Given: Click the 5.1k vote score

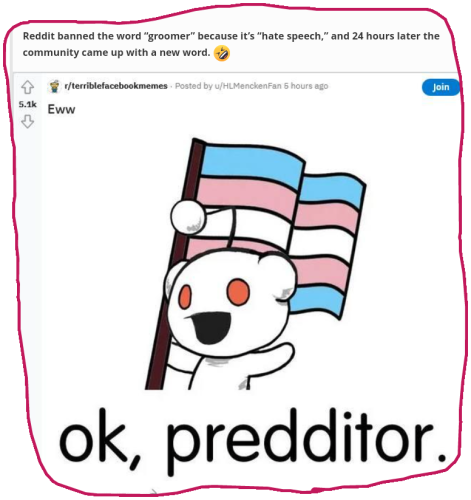Looking at the screenshot, I should coord(27,104).
